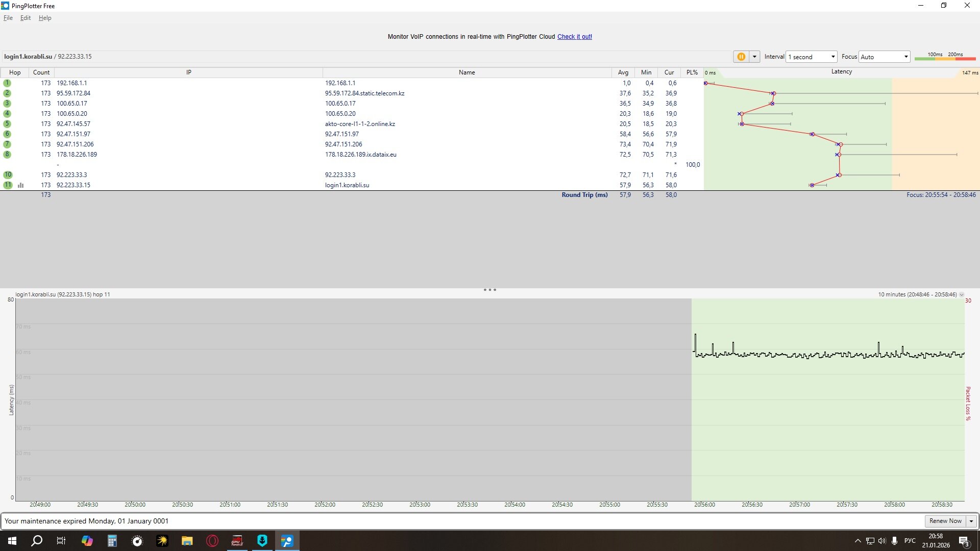Viewport: 980px width, 551px height.
Task: Sort by the PL% column header
Action: [x=692, y=72]
